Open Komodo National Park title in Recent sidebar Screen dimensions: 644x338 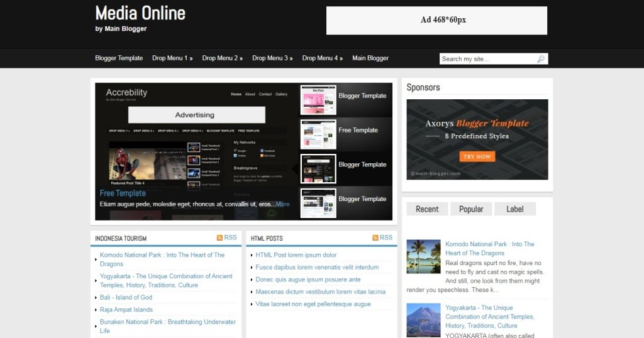click(x=489, y=249)
